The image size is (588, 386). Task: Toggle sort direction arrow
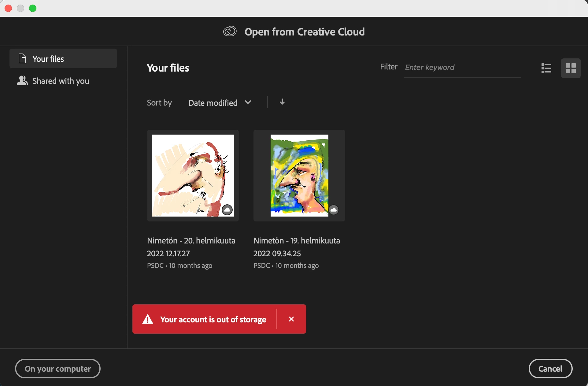click(x=282, y=102)
